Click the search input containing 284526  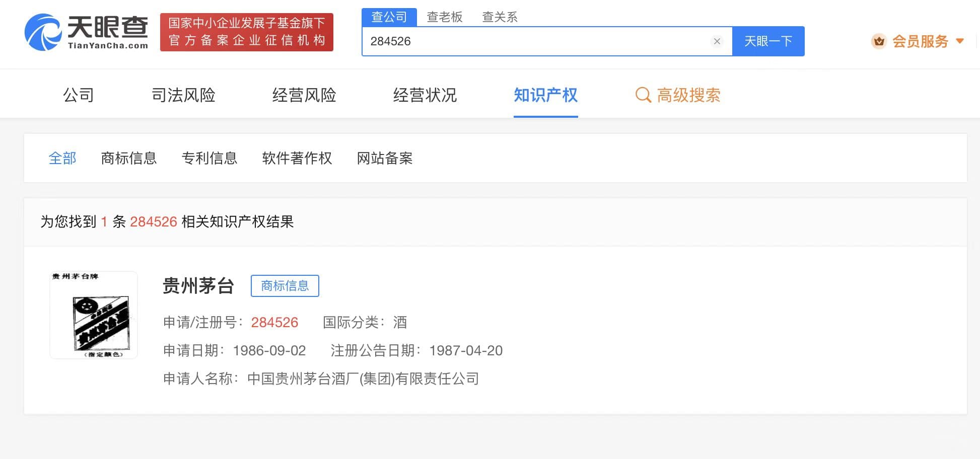(x=534, y=41)
